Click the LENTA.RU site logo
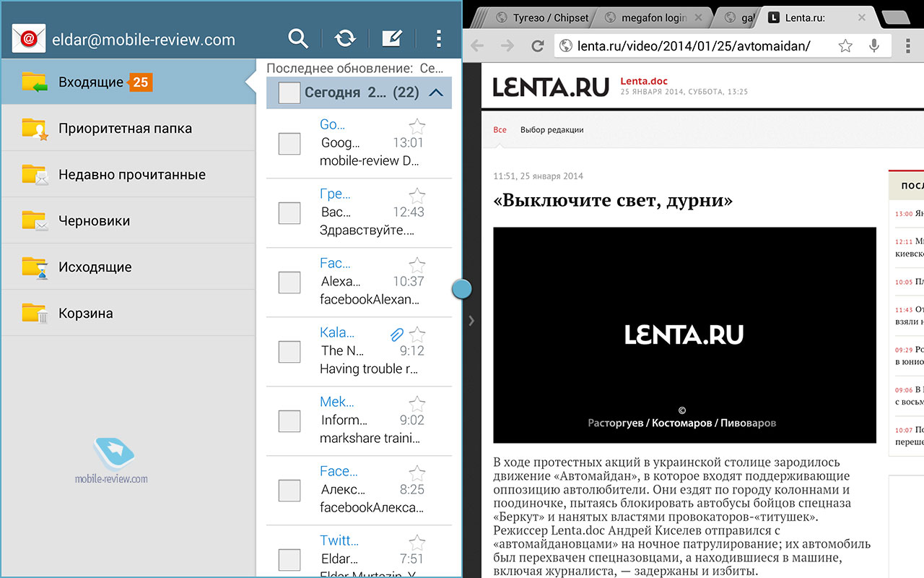Viewport: 924px width, 578px height. tap(551, 87)
